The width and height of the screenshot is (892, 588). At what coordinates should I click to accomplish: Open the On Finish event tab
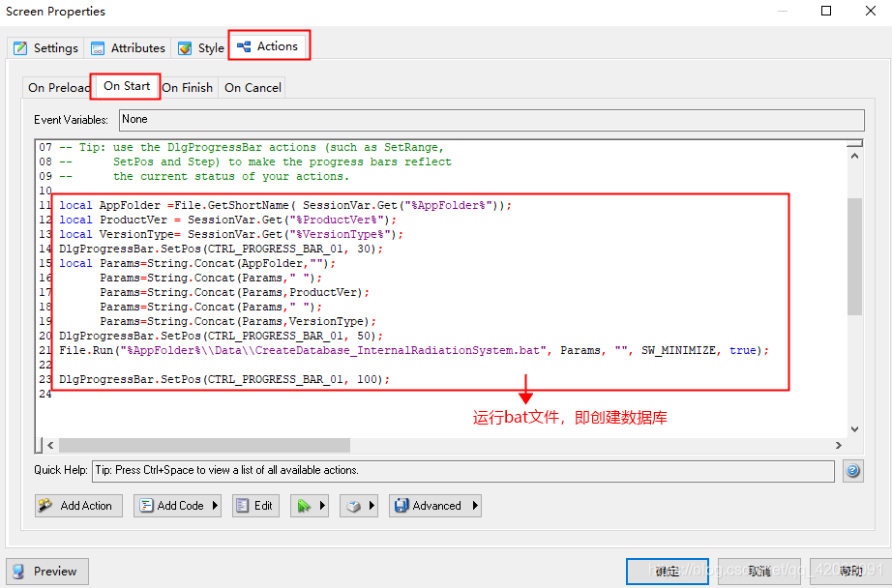(x=187, y=88)
